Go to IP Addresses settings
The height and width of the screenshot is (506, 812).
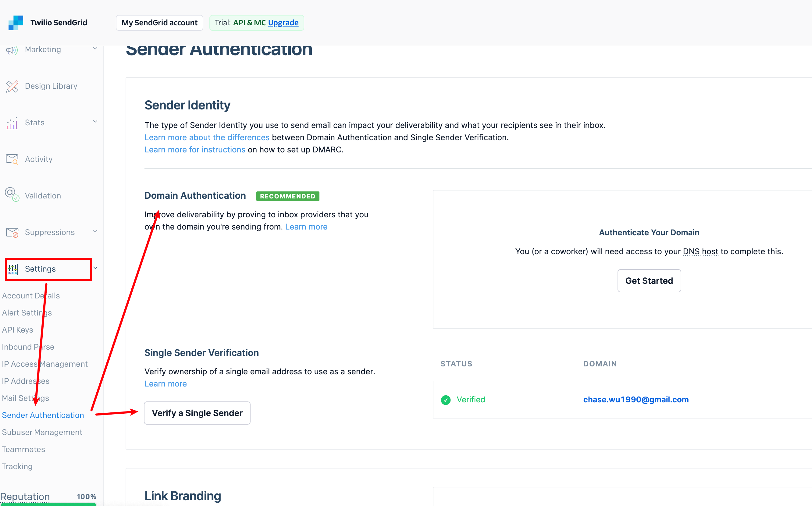[x=26, y=381]
